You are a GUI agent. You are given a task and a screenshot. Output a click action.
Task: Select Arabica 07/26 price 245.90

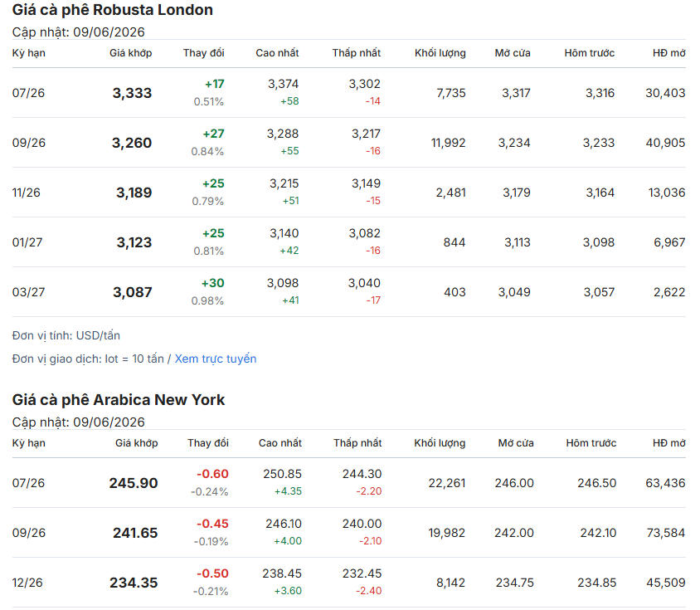coord(134,483)
